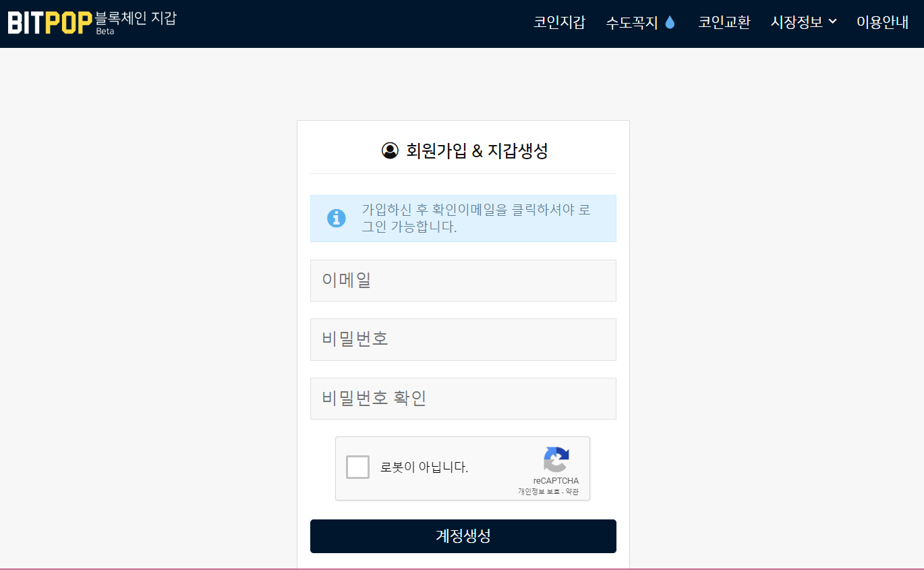Click the water droplet faucet icon

(670, 22)
